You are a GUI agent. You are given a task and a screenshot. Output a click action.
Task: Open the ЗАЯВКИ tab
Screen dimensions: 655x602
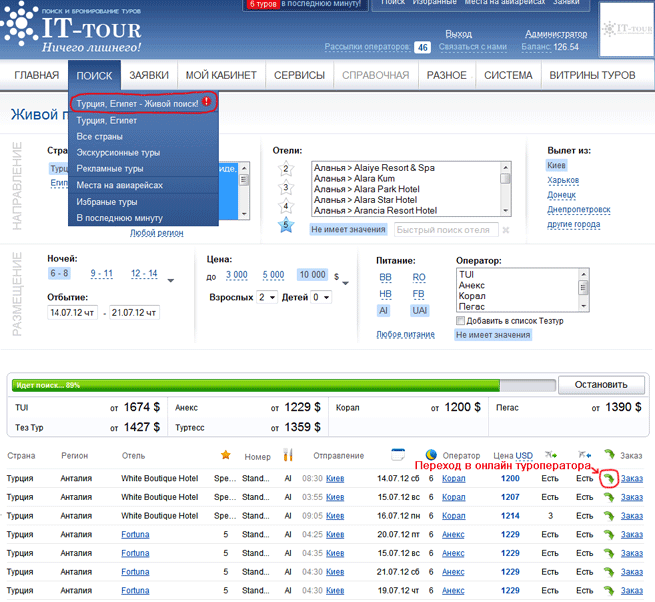pyautogui.click(x=149, y=75)
